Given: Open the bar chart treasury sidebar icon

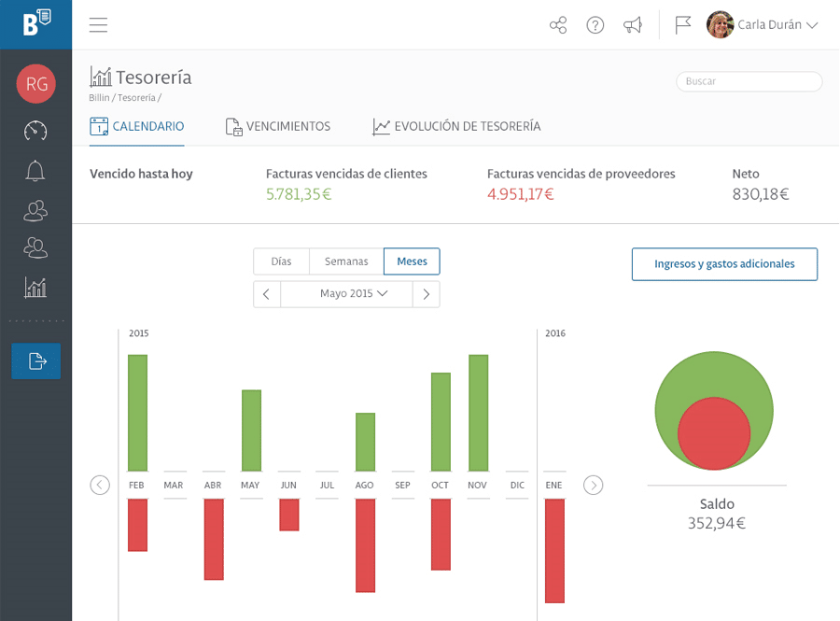Looking at the screenshot, I should [x=35, y=288].
